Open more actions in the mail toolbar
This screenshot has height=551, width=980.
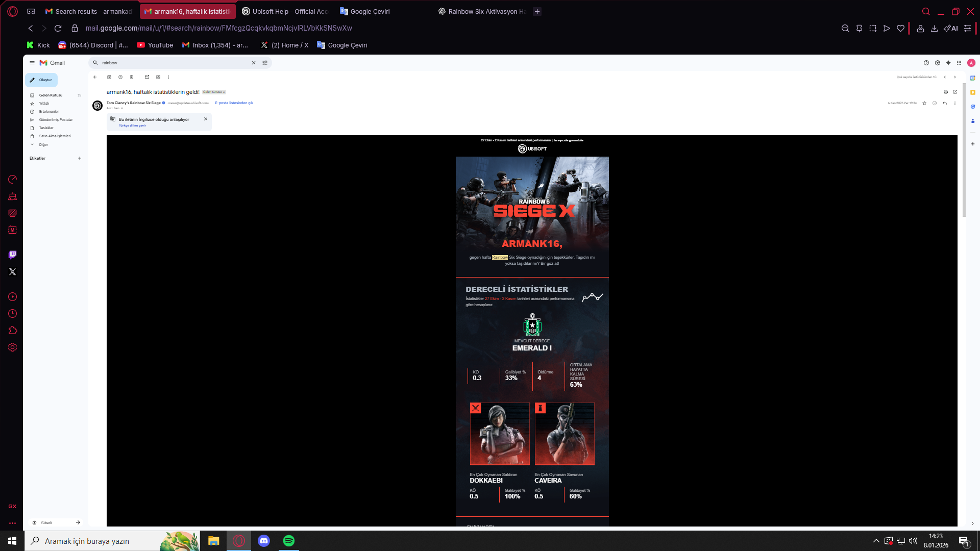click(x=168, y=77)
